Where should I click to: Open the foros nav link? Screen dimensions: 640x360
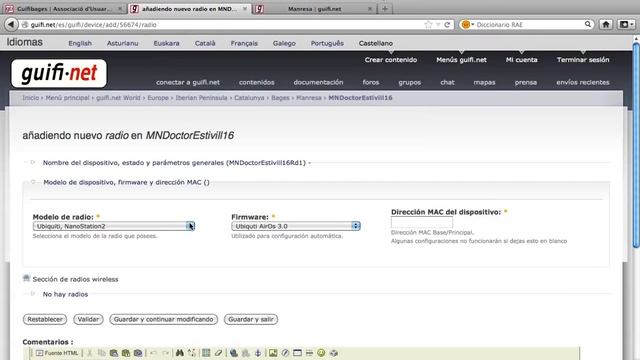point(371,82)
